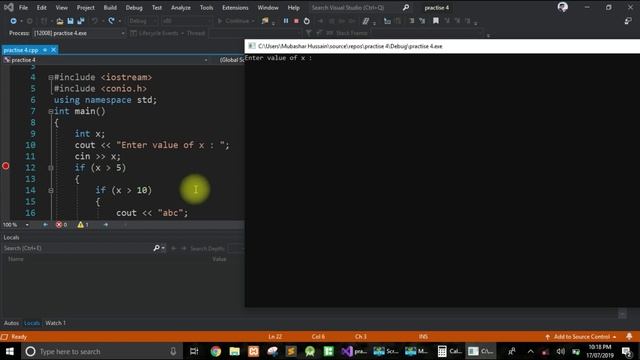The width and height of the screenshot is (640, 360).
Task: Click the Visual Studio taskbar button
Action: click(x=354, y=351)
